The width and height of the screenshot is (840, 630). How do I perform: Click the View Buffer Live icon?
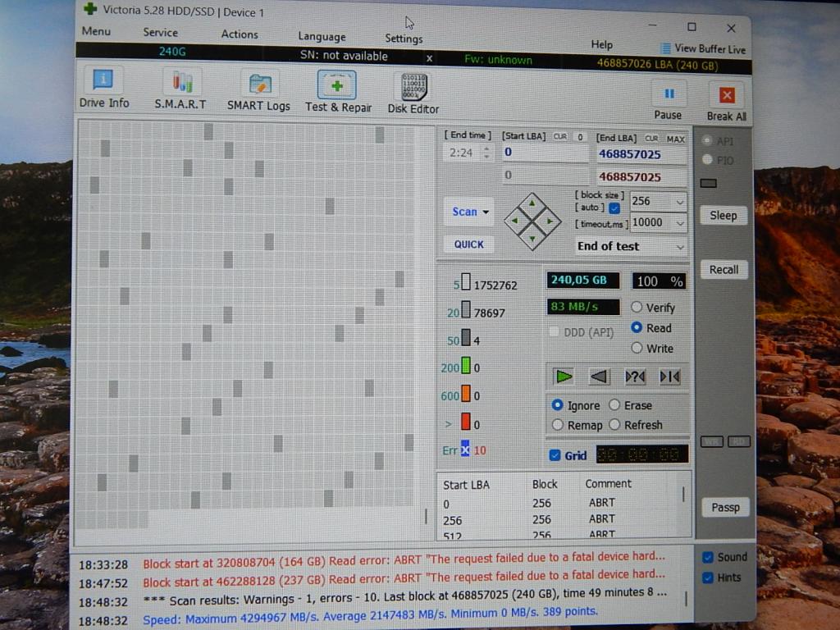(x=666, y=48)
